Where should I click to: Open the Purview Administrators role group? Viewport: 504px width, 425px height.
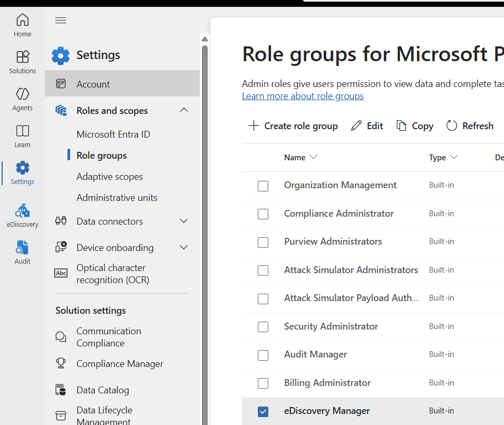[333, 242]
